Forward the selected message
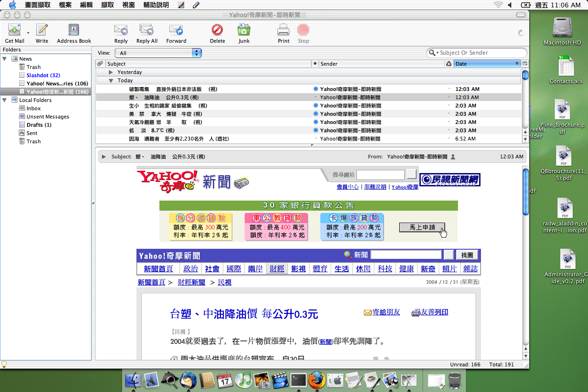The width and height of the screenshot is (588, 392). 176,31
